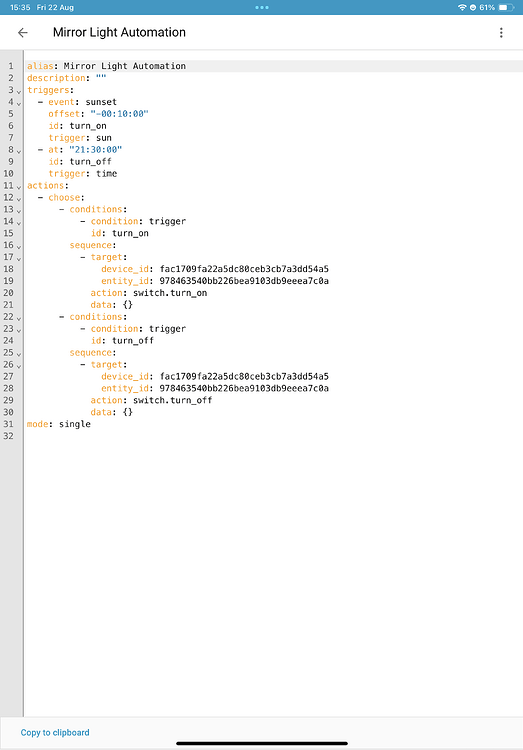Collapse the sequence block on line 16
523x750 pixels.
19,246
